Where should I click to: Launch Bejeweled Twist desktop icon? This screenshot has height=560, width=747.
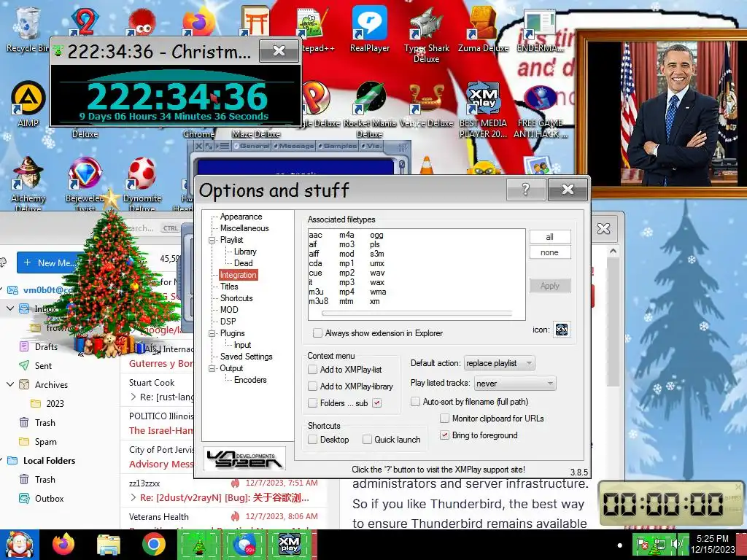coord(85,184)
